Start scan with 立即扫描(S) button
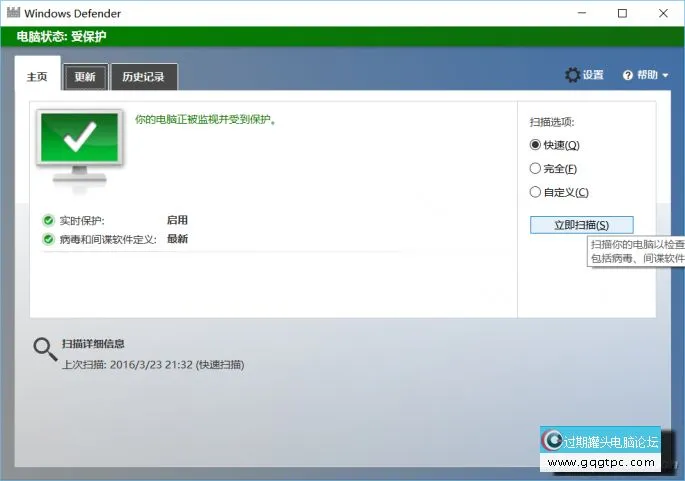Screen dimensions: 685x481 pyautogui.click(x=581, y=225)
